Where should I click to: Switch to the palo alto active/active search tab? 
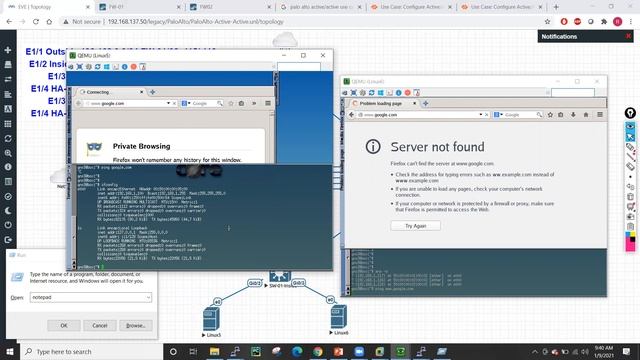(x=320, y=7)
